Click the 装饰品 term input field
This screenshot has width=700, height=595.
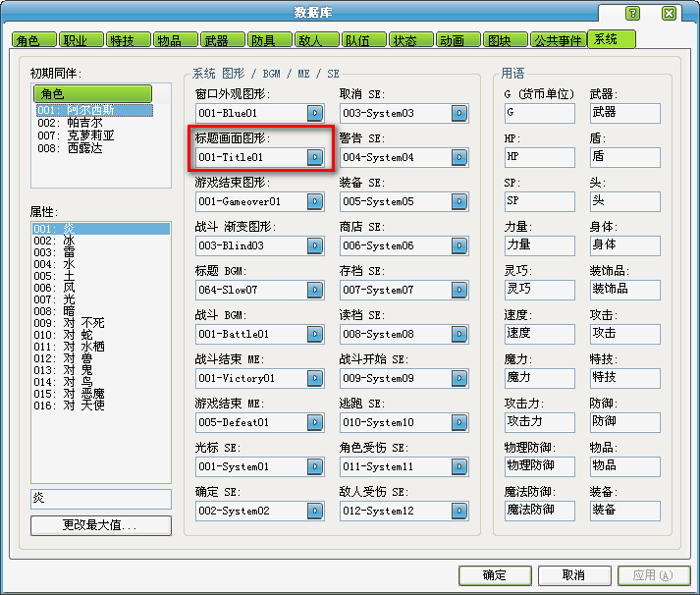point(625,290)
